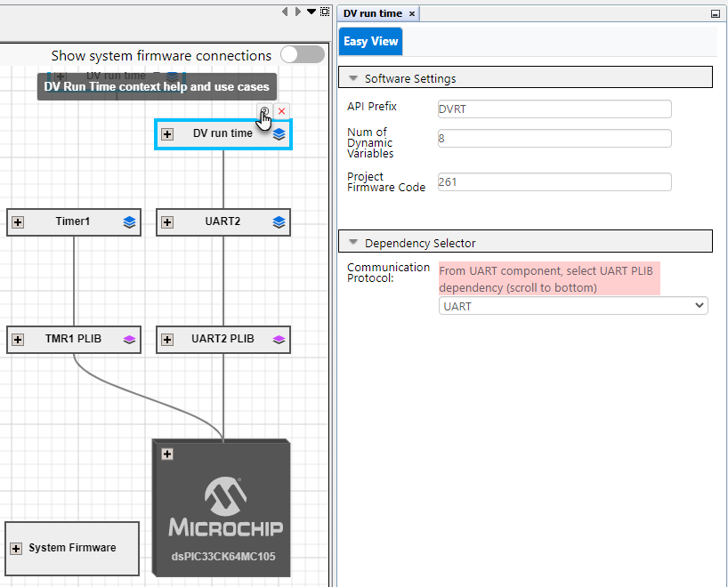Click the layers icon on Timer1 block
The image size is (728, 587).
click(x=129, y=222)
